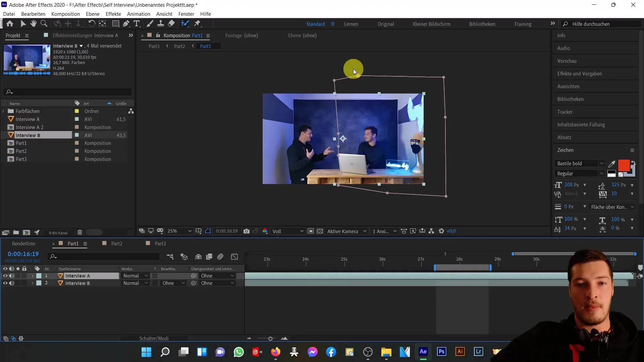Image resolution: width=644 pixels, height=362 pixels.
Task: Toggle audio for Interview A layer
Action: click(11, 276)
